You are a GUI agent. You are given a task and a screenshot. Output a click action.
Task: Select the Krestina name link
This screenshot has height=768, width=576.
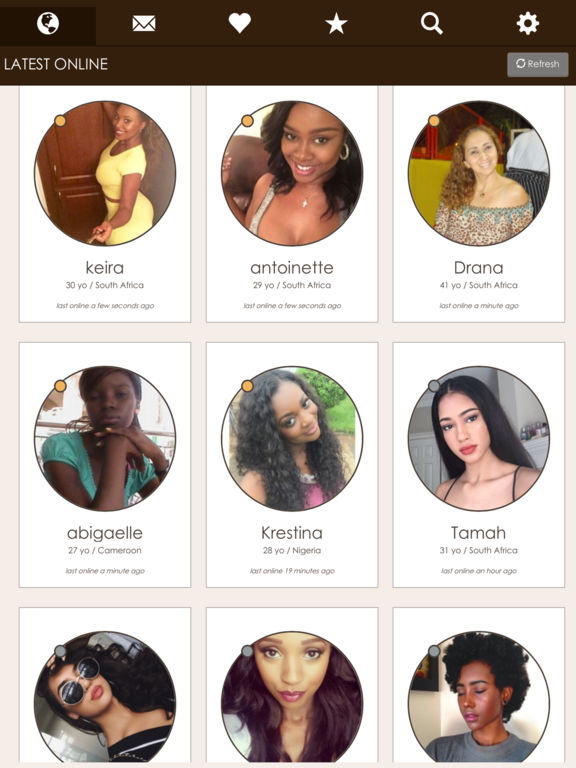coord(292,533)
